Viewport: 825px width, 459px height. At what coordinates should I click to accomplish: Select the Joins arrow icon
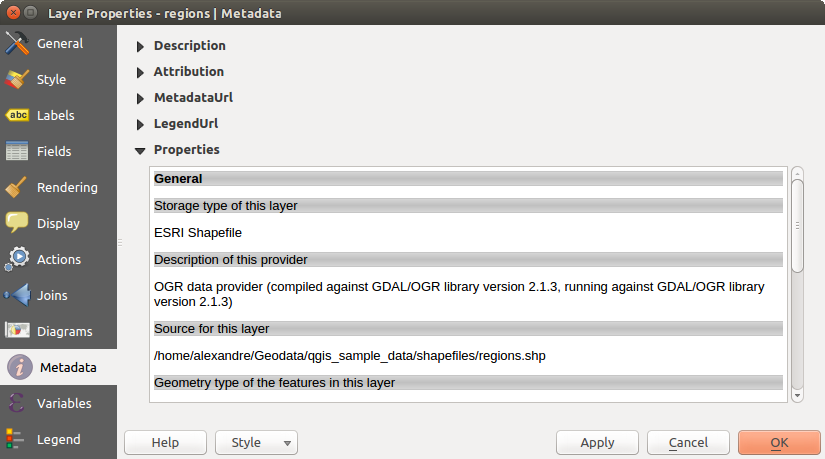(17, 296)
